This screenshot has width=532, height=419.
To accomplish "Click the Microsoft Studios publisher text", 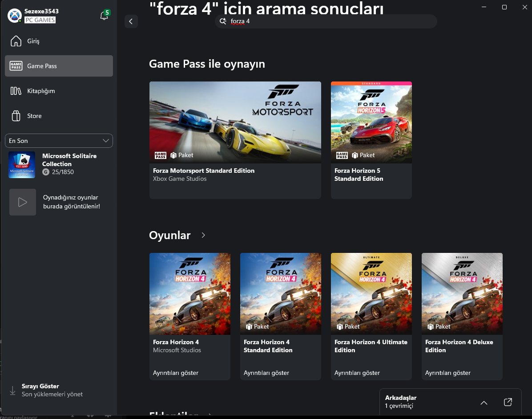I will coord(177,350).
